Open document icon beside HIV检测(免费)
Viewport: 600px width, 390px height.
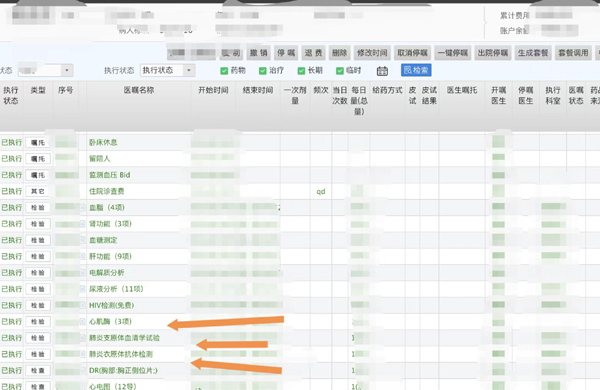[x=83, y=305]
